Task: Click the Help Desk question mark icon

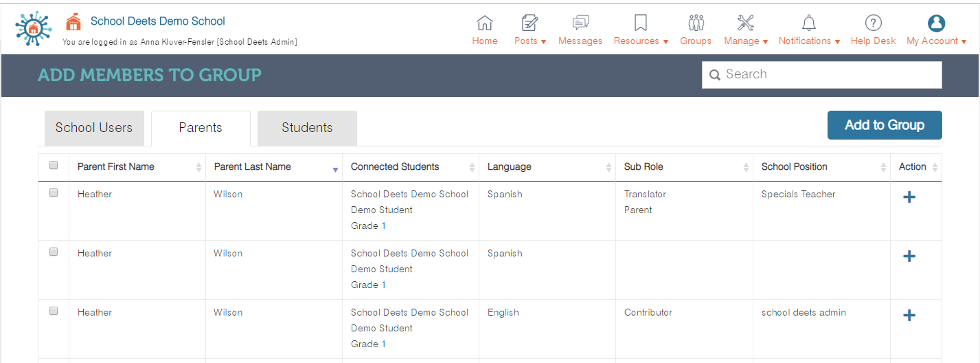Action: [x=873, y=23]
